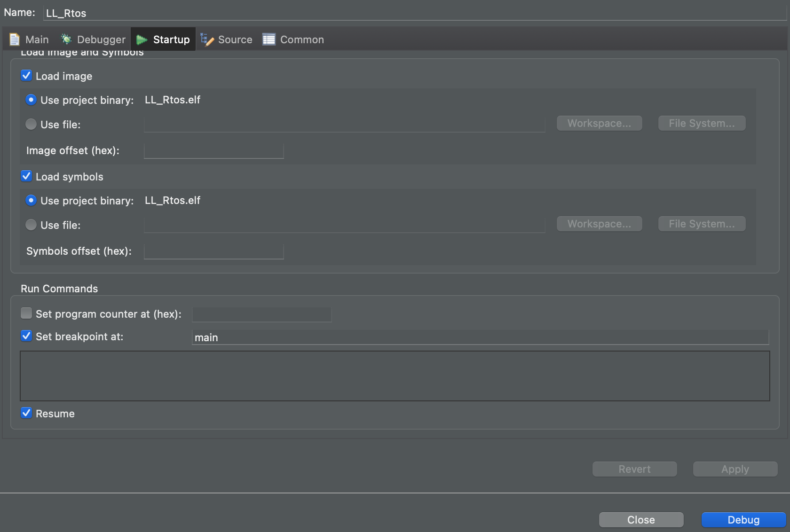Choose Use file radio under Load image
The height and width of the screenshot is (532, 790).
point(31,124)
